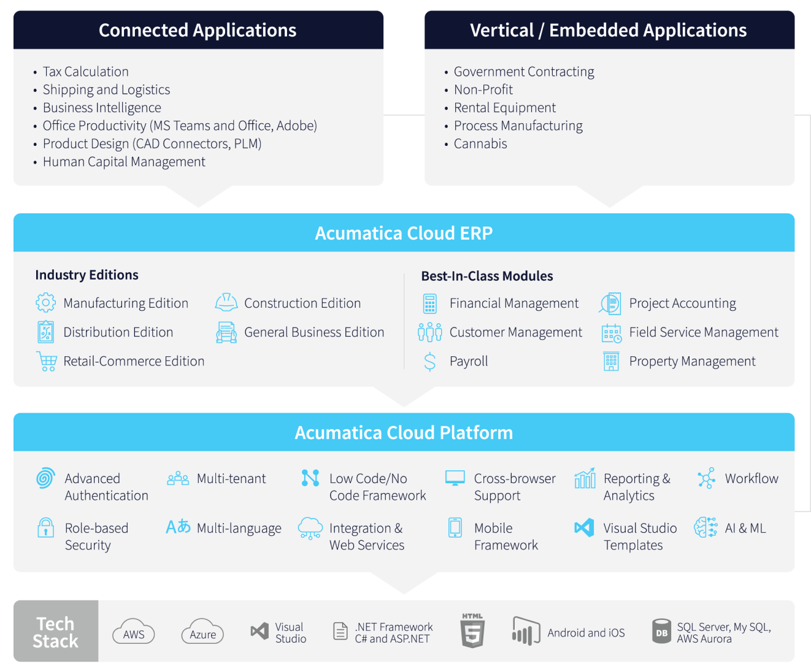811x672 pixels.
Task: Click the Property Management building icon
Action: 611,362
